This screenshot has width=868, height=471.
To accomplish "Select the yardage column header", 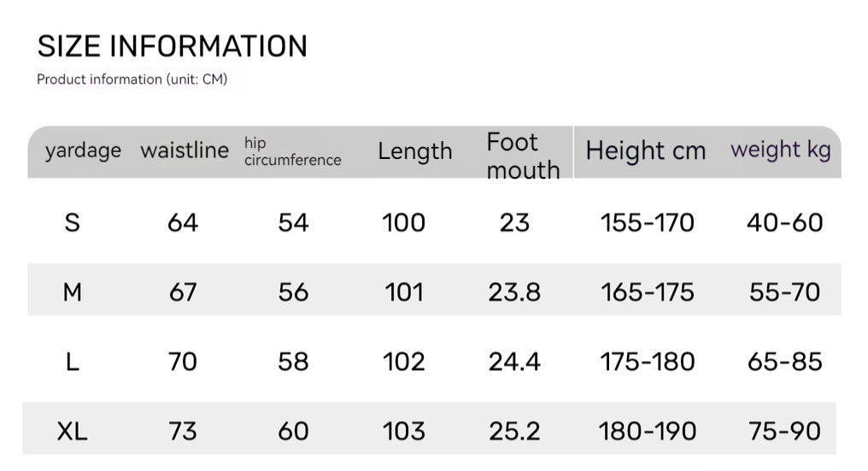I will pyautogui.click(x=83, y=151).
